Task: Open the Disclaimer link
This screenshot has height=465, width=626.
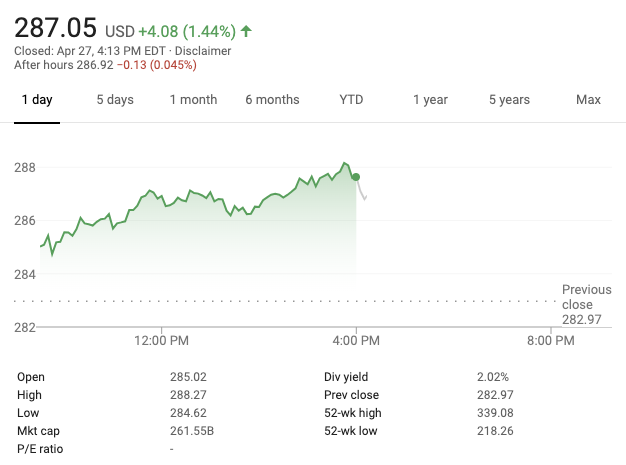Action: click(203, 51)
